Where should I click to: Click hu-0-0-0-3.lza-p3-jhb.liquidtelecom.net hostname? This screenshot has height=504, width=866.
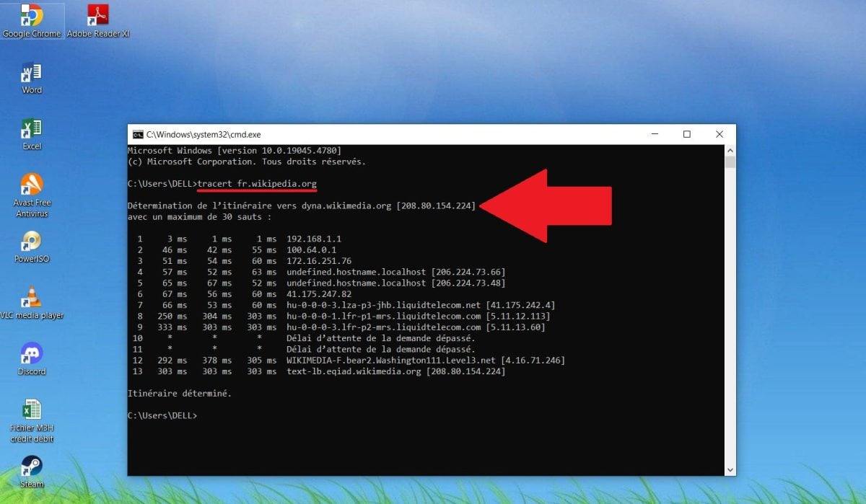coord(384,305)
